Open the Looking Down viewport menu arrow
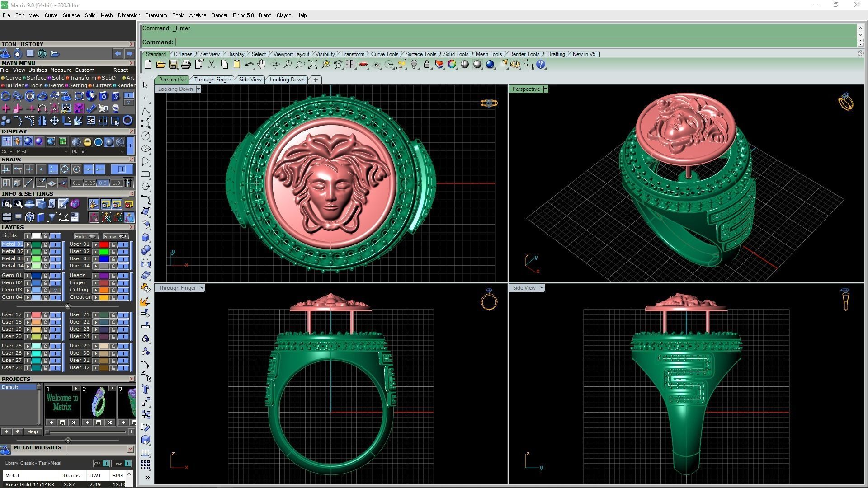This screenshot has height=488, width=868. point(198,89)
